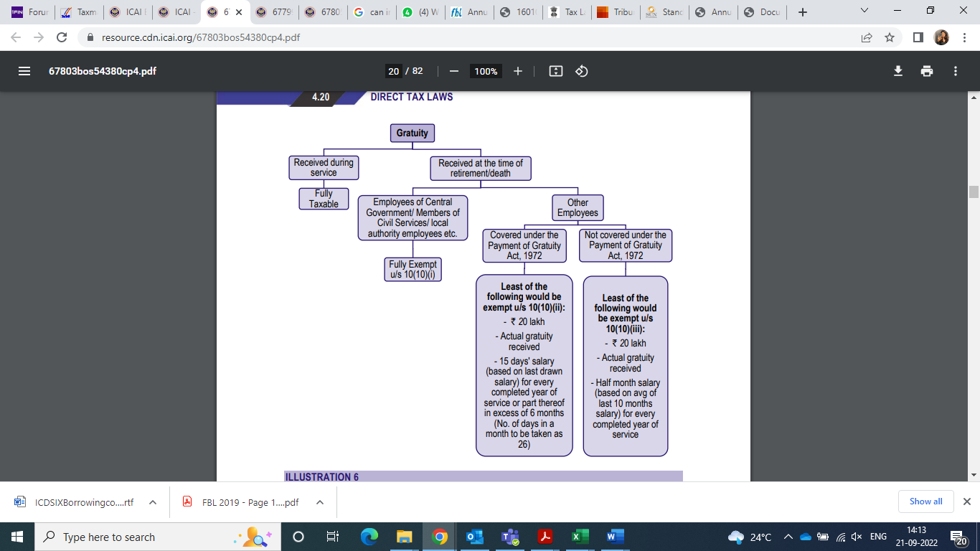Image resolution: width=980 pixels, height=551 pixels.
Task: Share this page from address bar
Action: coord(867,37)
